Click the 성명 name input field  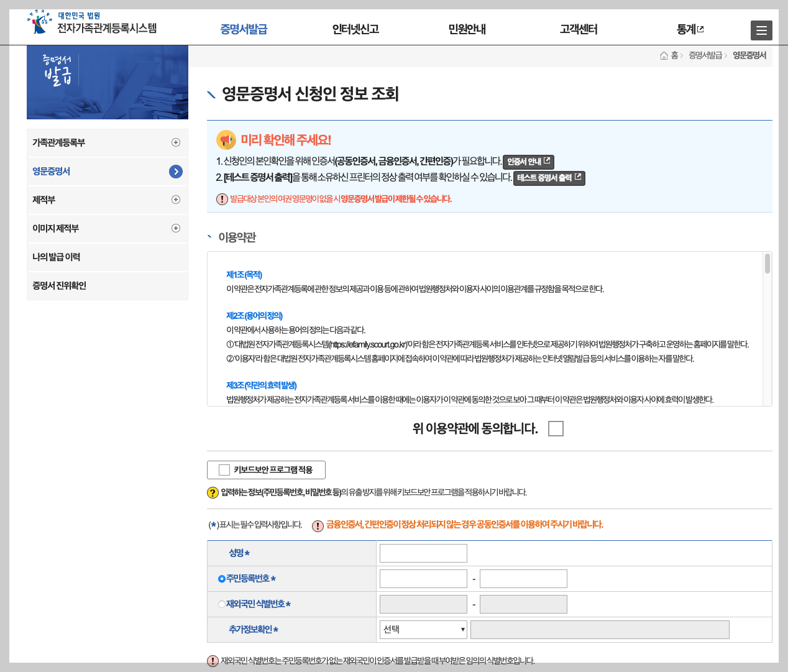[423, 553]
